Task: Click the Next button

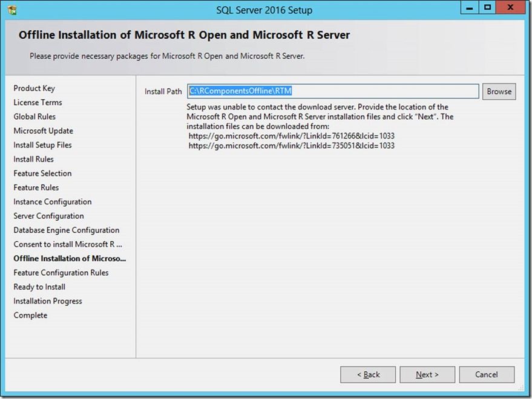Action: pos(427,375)
